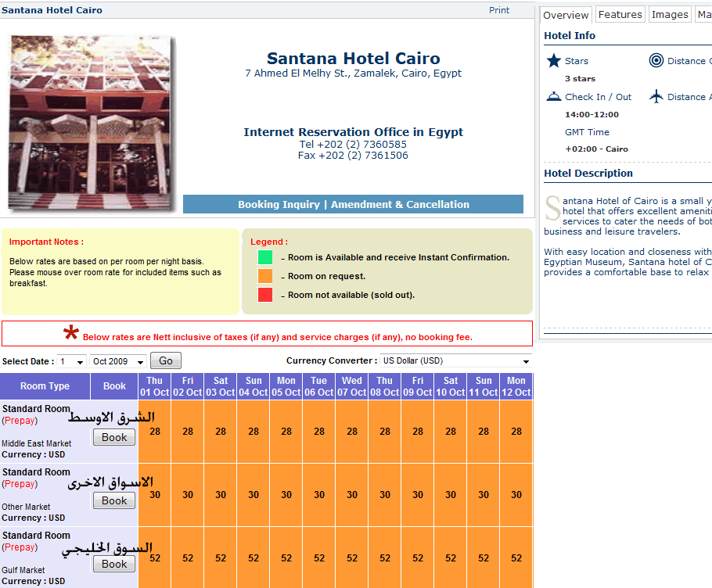Book the Middle East Market room
This screenshot has height=588, width=712.
point(114,438)
